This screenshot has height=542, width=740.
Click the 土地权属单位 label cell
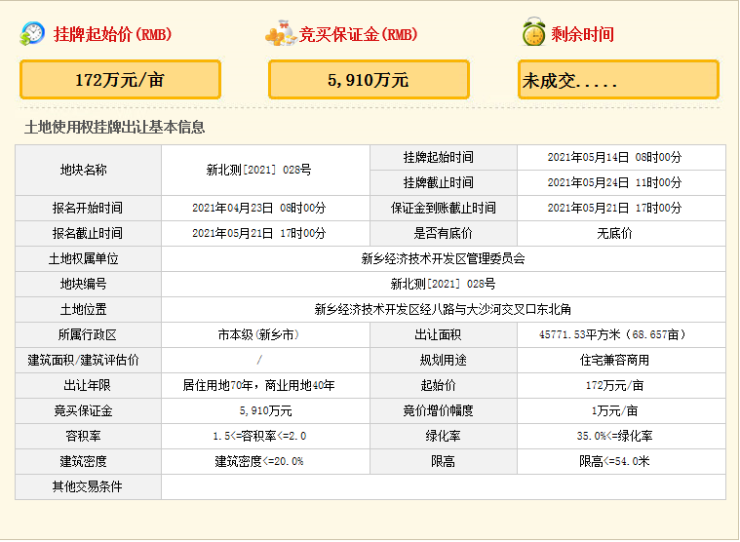pyautogui.click(x=88, y=259)
